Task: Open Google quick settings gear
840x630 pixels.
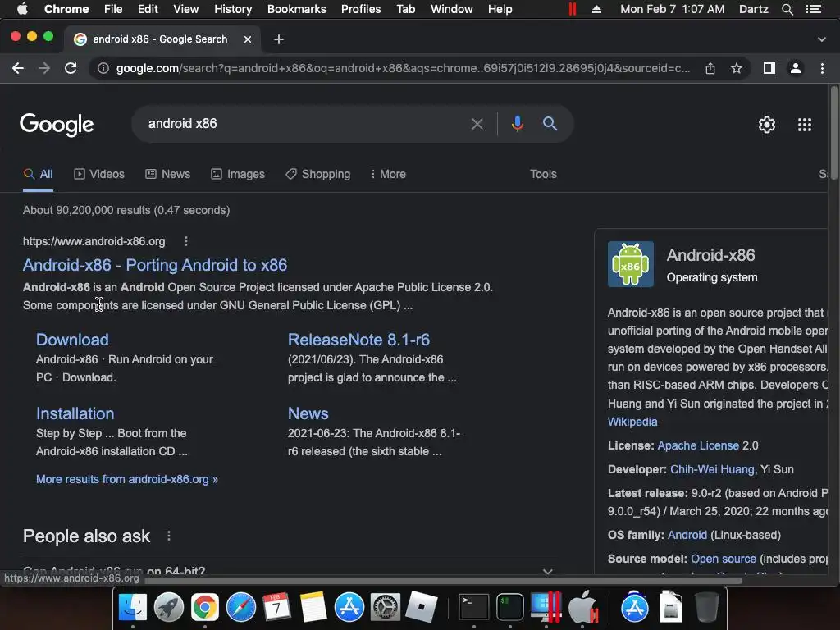Action: (x=767, y=125)
